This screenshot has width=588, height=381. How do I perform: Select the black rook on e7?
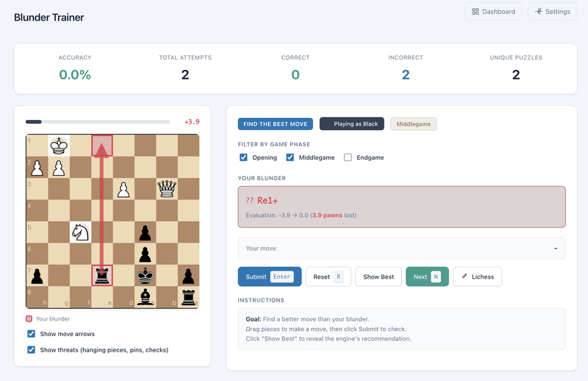coord(101,276)
